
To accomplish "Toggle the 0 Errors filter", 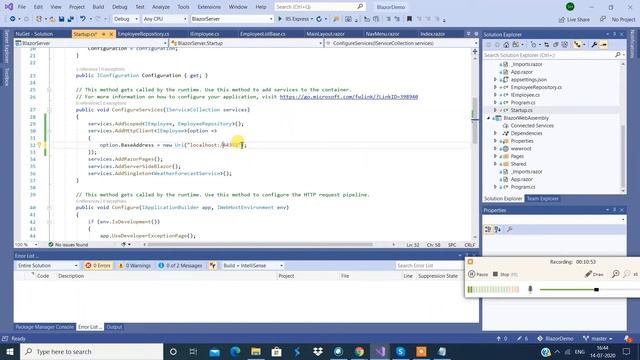I will click(x=98, y=266).
